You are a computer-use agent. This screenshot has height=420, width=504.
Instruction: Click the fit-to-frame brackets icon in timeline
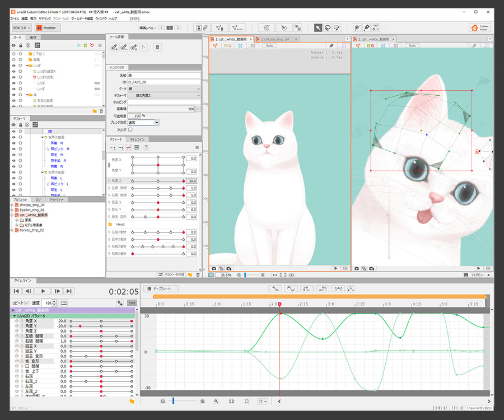click(231, 402)
